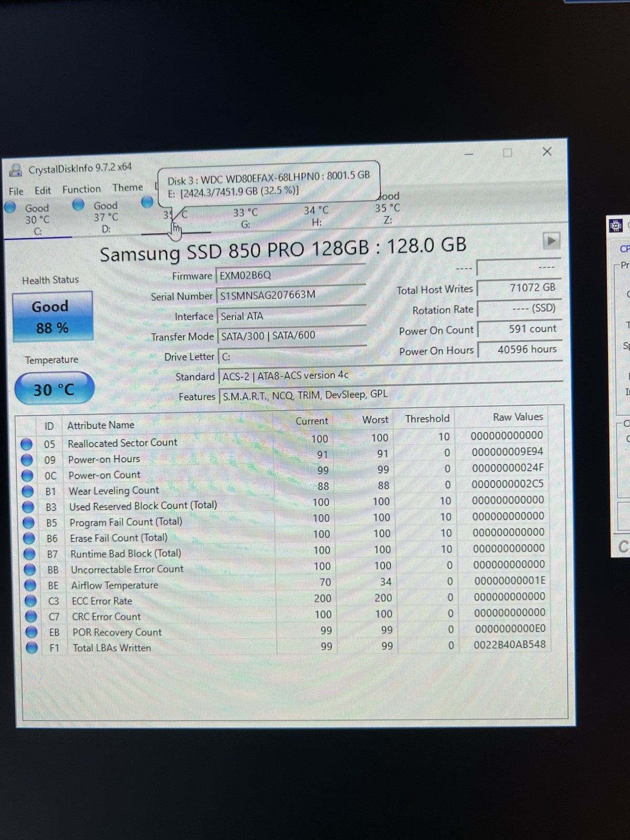Click the Raw Values column header
The width and height of the screenshot is (630, 840).
click(x=518, y=417)
